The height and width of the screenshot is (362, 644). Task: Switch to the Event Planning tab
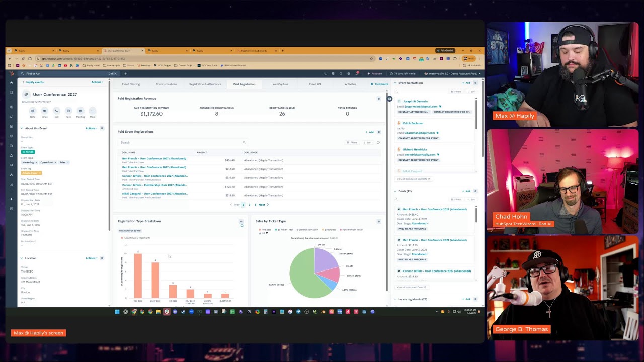click(x=131, y=84)
